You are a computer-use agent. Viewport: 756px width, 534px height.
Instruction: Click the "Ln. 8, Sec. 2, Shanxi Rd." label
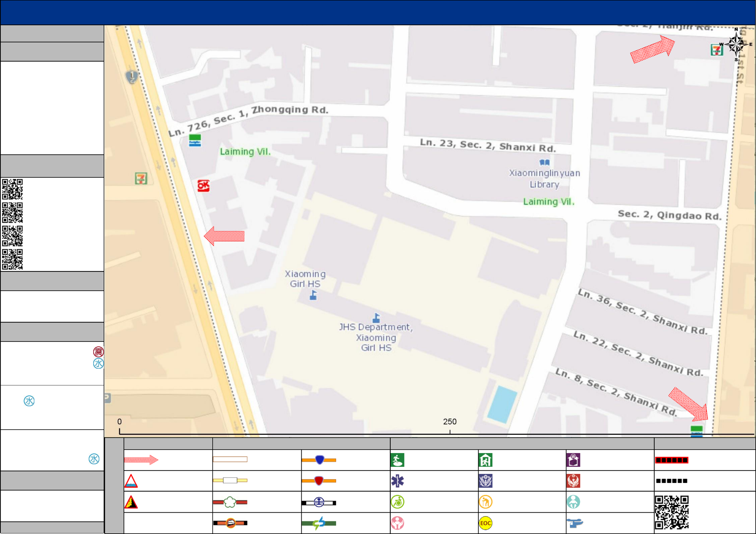point(616,392)
